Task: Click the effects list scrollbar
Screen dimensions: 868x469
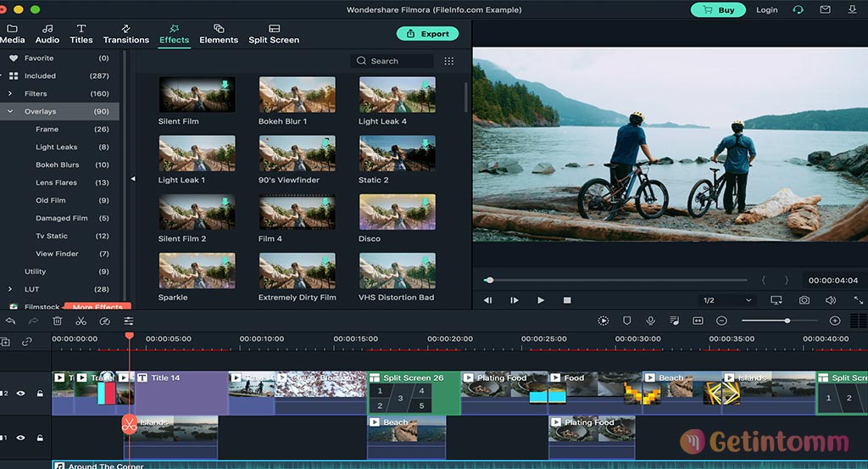Action: pos(466,98)
